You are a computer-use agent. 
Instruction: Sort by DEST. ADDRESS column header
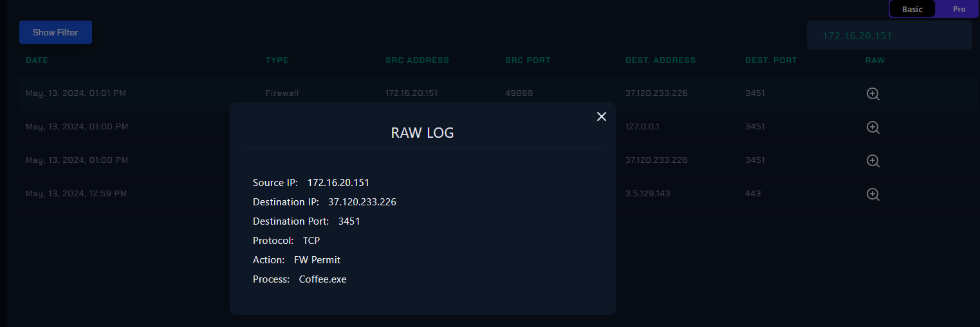(660, 61)
